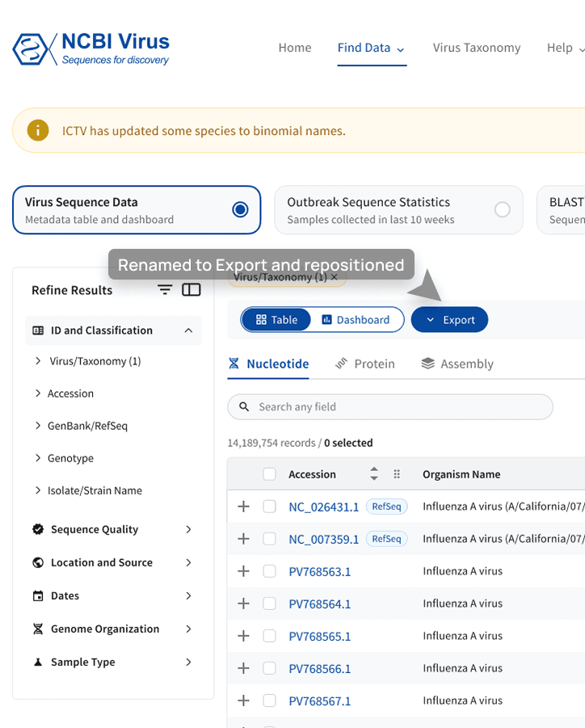Open the NC_007359.1 accession link

coord(323,539)
